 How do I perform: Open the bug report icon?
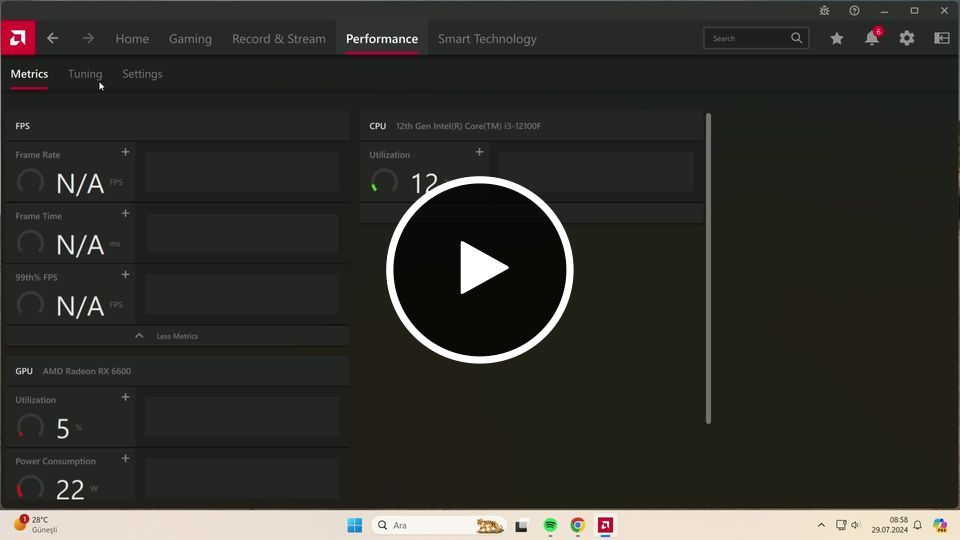point(824,10)
